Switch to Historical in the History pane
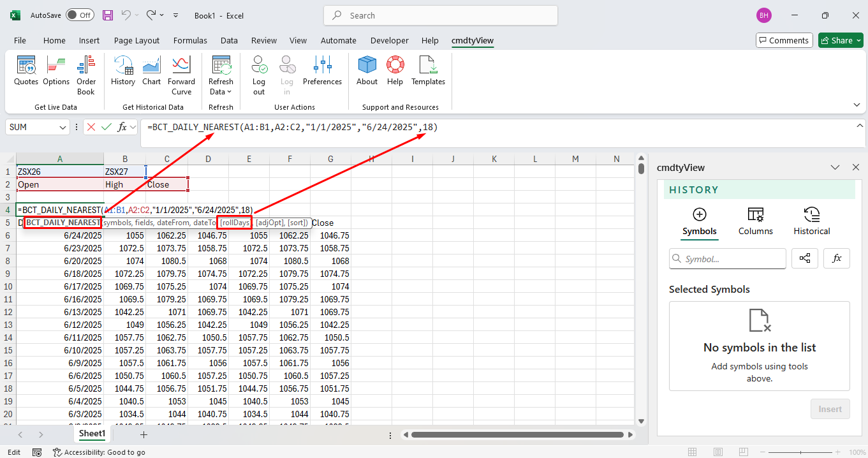The width and height of the screenshot is (868, 458). click(x=812, y=221)
